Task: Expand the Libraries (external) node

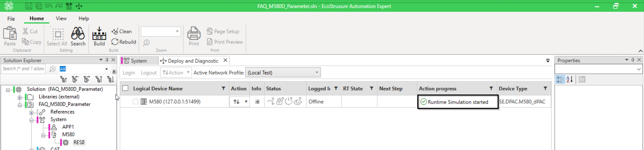Action: tap(19, 98)
